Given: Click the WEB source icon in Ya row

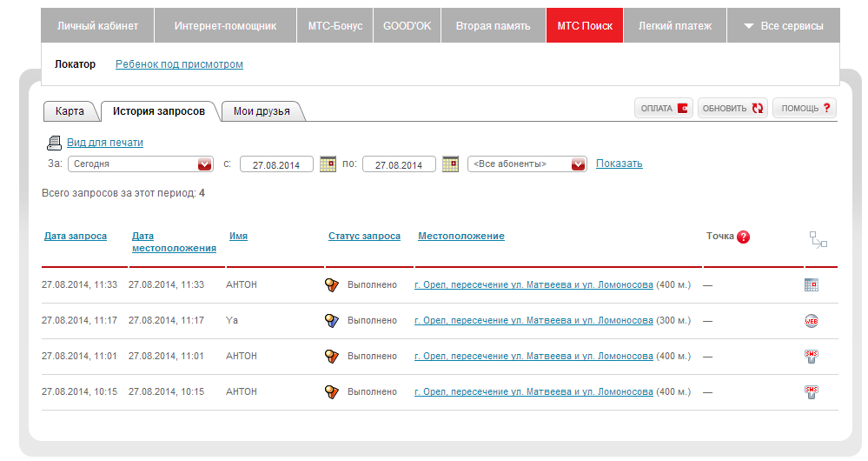Looking at the screenshot, I should 812,321.
